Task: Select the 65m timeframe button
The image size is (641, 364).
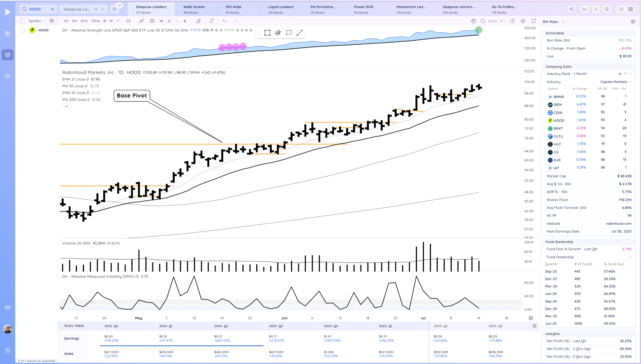Action: click(x=84, y=21)
